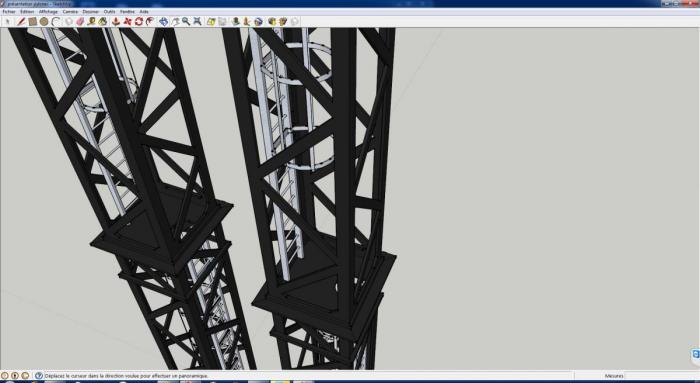Open the Dessiner menu
Screen dimensions: 700x383
(91, 12)
